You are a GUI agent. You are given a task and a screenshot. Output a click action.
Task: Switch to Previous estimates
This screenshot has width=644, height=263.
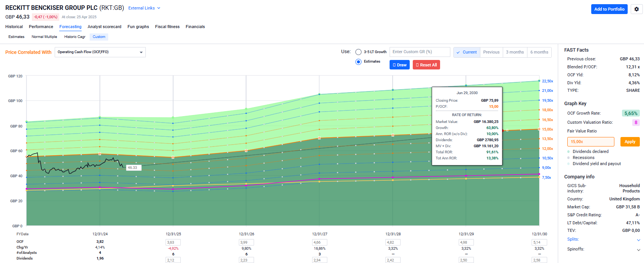(491, 52)
